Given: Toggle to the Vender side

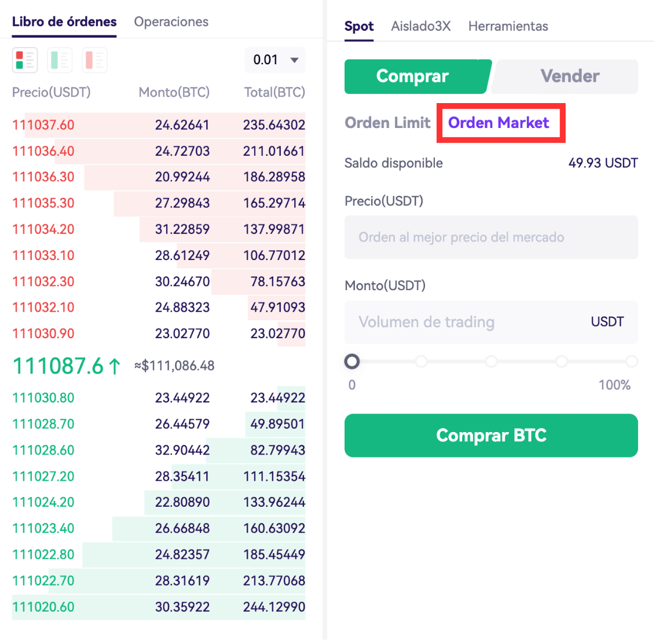Looking at the screenshot, I should tap(569, 76).
